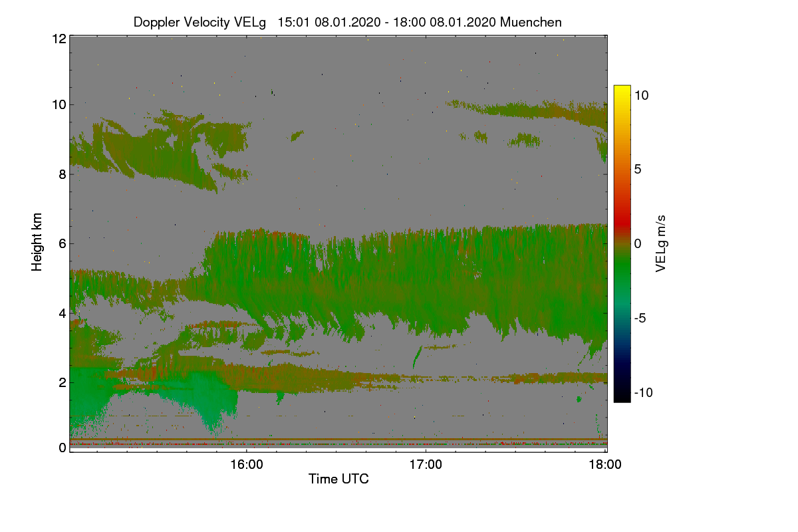This screenshot has height=532, width=798.
Task: Click the date range '15:01 08.01.2020 - 18:00 08.01.2020'
Action: coord(387,22)
